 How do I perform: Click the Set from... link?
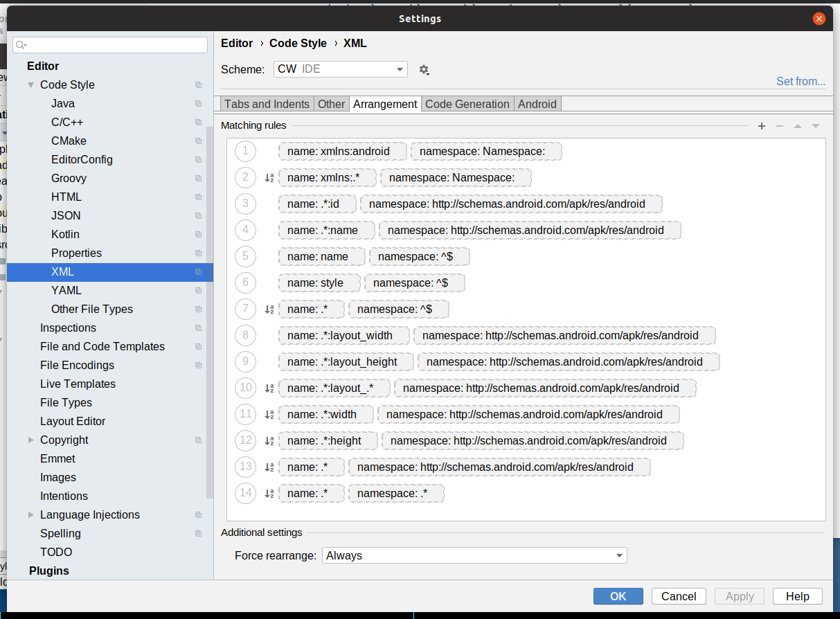point(801,81)
